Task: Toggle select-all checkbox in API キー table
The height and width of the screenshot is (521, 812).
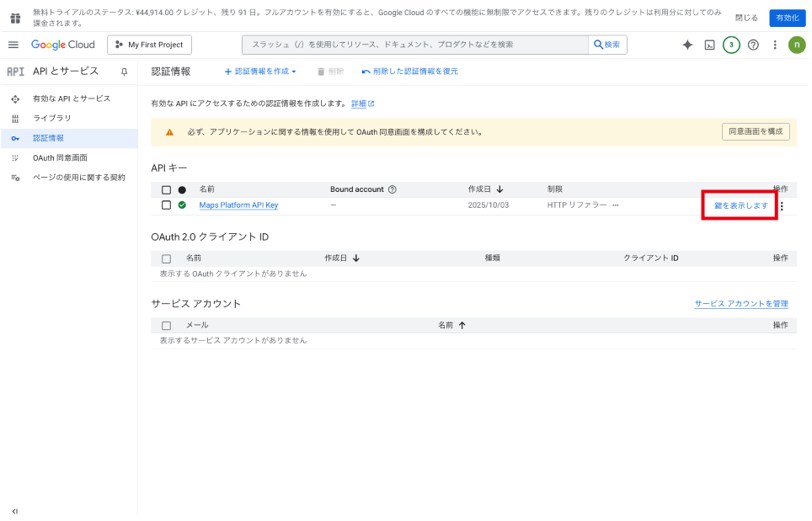Action: tap(166, 190)
